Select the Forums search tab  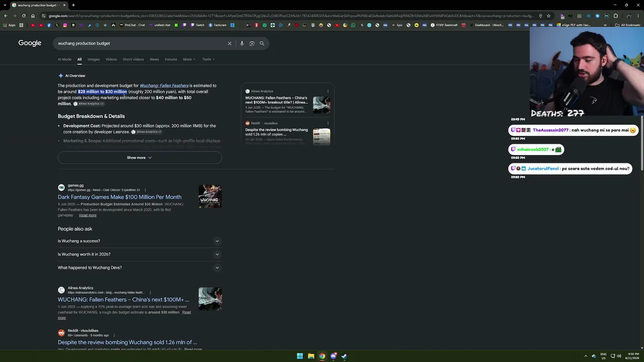click(171, 59)
